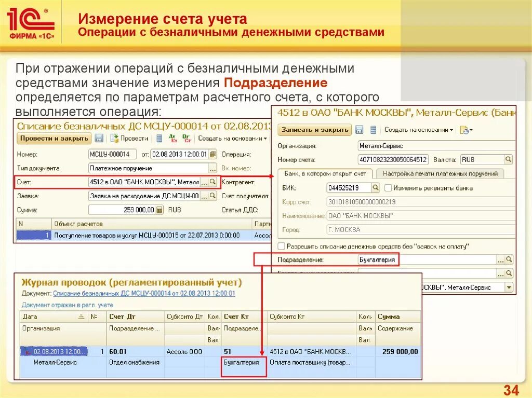Image resolution: width=532 pixels, height=398 pixels.
Task: Select row Поступление товаров и услуг МСЦУ-000015
Action: (x=144, y=235)
